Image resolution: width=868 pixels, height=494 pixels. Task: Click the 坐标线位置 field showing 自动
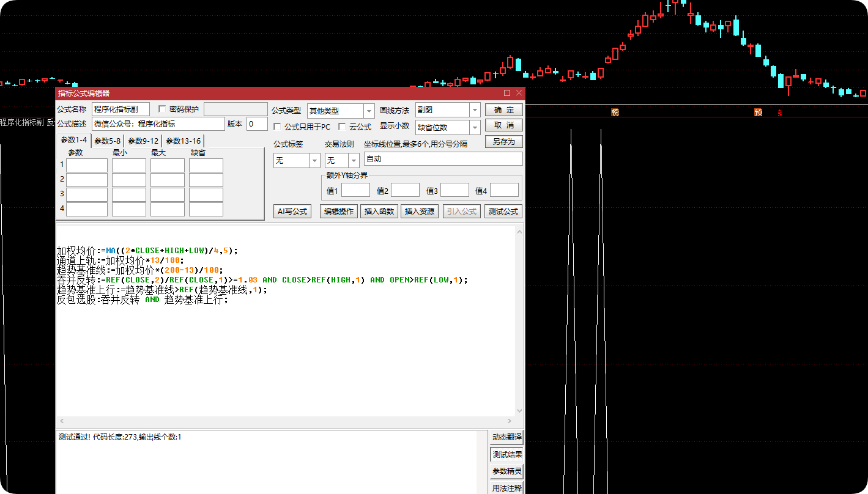click(x=443, y=159)
